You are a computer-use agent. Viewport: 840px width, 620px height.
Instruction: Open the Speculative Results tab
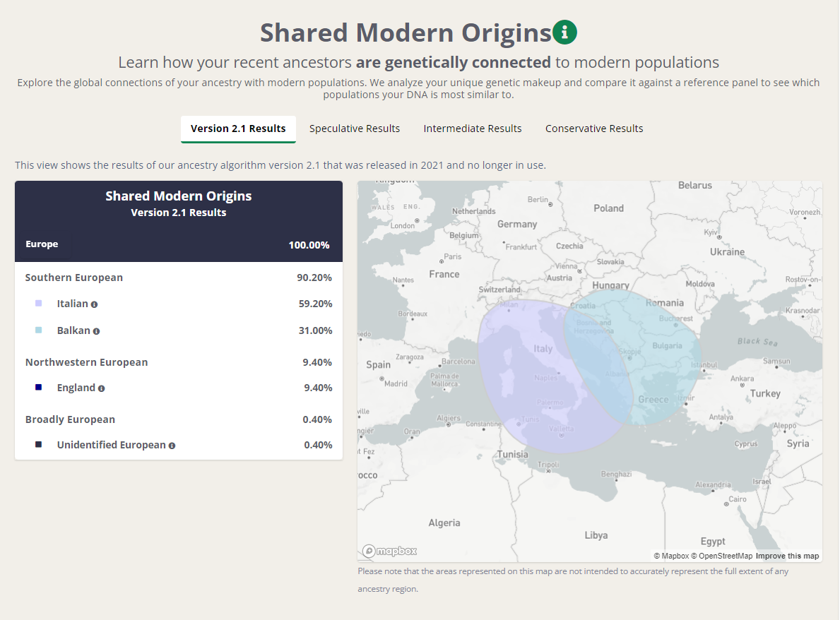(x=355, y=129)
